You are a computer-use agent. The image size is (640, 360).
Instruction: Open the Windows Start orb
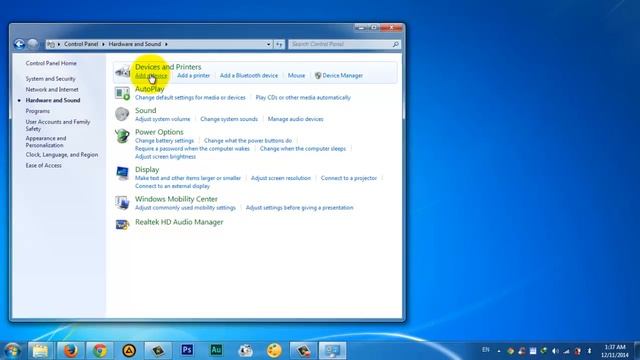coord(12,351)
